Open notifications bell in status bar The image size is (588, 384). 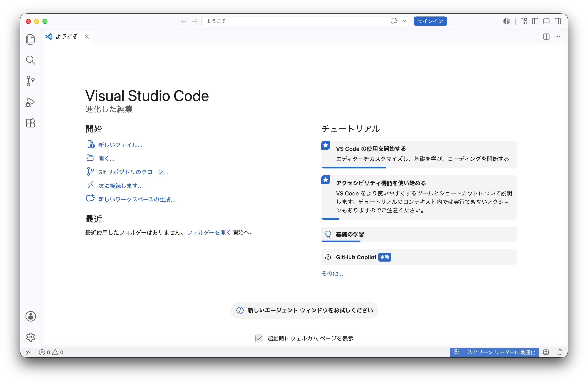[560, 352]
